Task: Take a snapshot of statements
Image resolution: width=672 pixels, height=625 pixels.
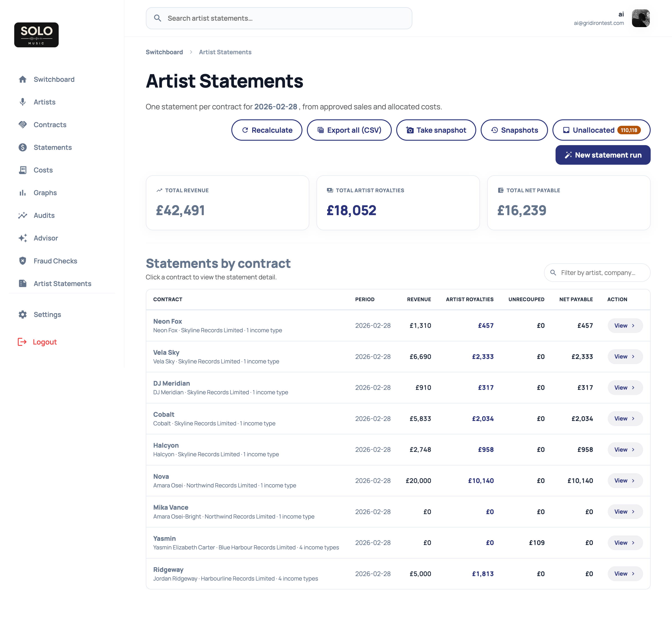Action: point(436,130)
